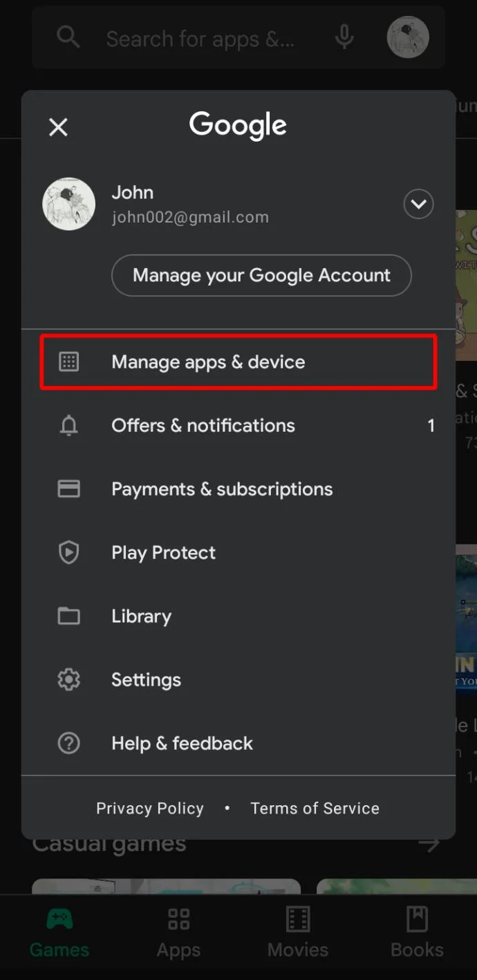The height and width of the screenshot is (980, 477).
Task: Click the john002@gmail.com email text
Action: click(190, 217)
